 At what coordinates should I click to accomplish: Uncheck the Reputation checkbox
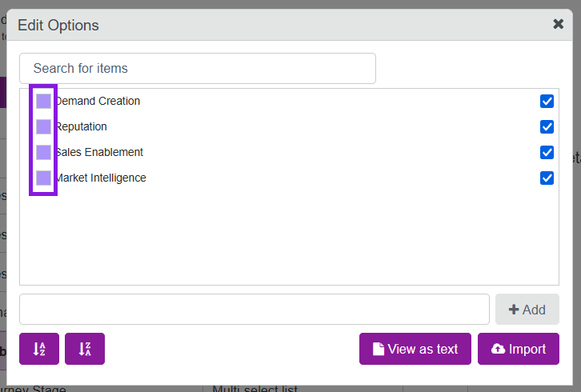(547, 126)
